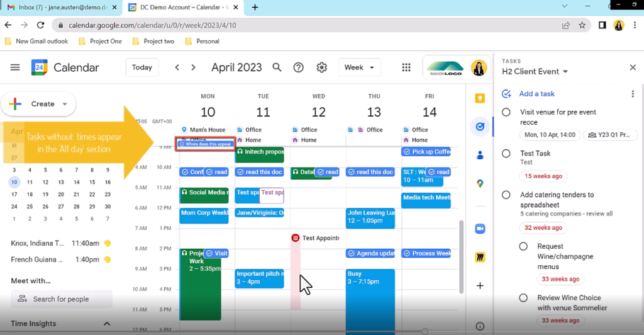This screenshot has width=644, height=335.
Task: Click the Create button
Action: pos(38,104)
